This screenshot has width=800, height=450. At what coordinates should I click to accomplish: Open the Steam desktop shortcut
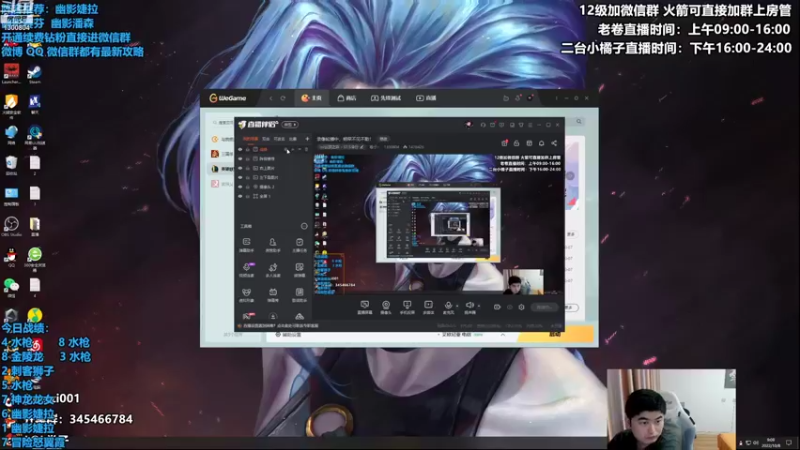[x=35, y=74]
